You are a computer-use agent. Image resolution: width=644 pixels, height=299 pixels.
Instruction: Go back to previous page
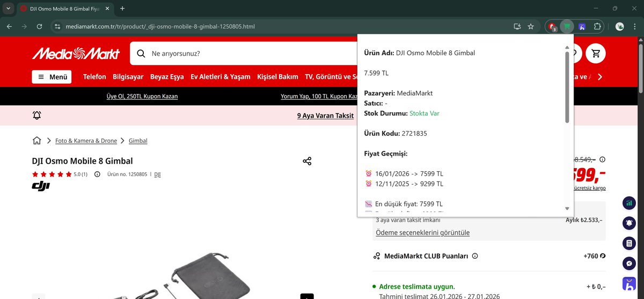coord(9,26)
